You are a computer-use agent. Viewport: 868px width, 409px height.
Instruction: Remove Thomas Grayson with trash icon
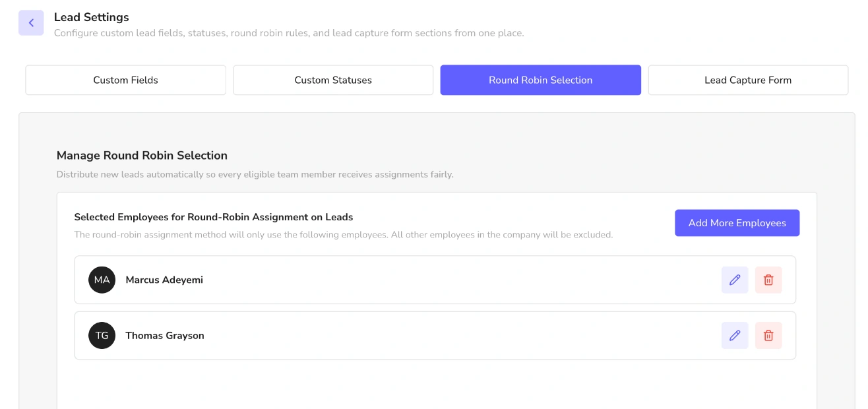[768, 335]
